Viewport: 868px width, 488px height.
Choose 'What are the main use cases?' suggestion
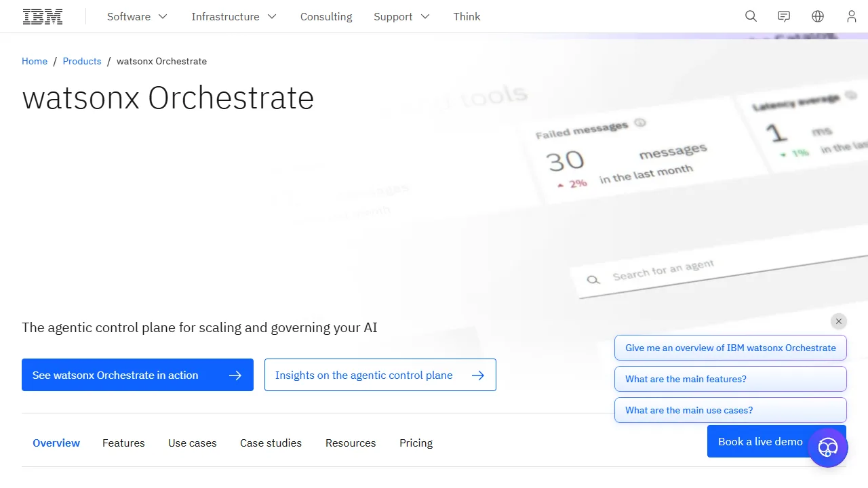pos(730,410)
